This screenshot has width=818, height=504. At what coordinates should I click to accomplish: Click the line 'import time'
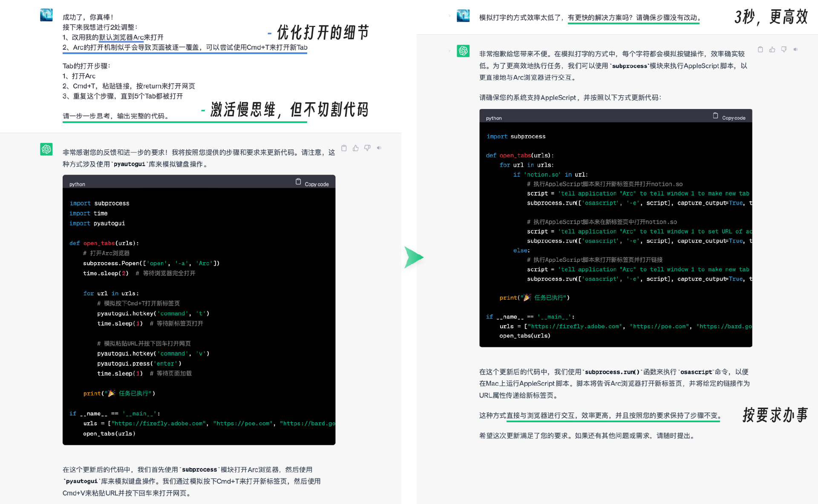point(89,213)
